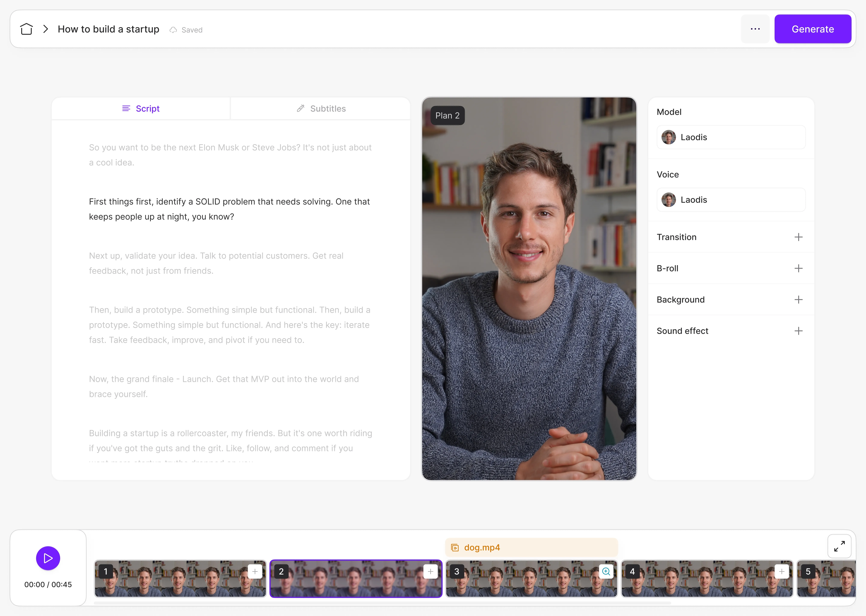Add a Background with plus icon
This screenshot has width=866, height=616.
pyautogui.click(x=798, y=300)
